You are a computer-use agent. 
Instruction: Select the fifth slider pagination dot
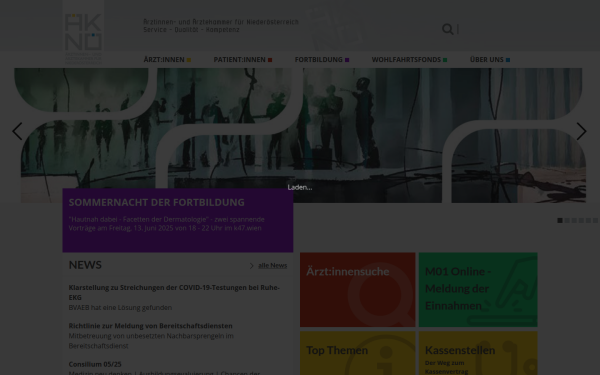pyautogui.click(x=588, y=220)
